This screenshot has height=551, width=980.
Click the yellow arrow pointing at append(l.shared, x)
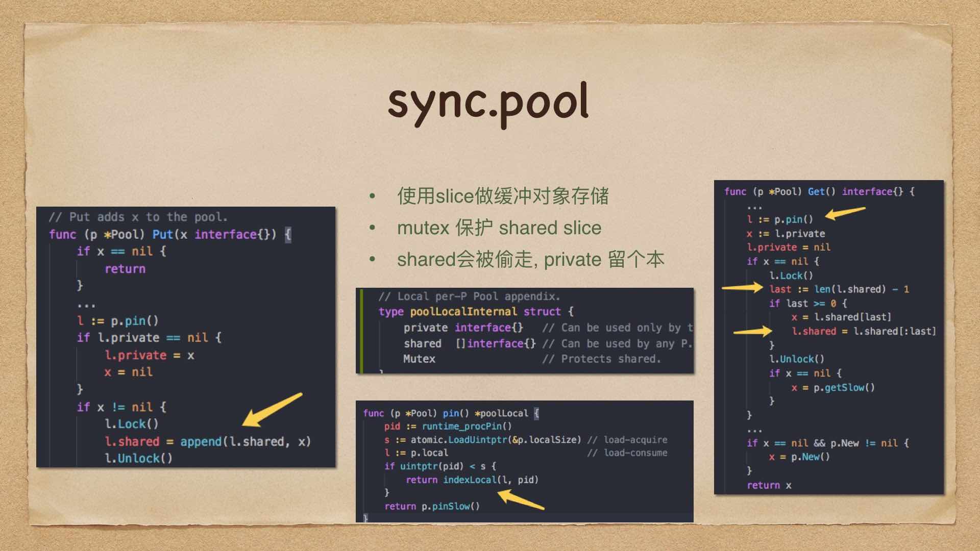coord(272,409)
